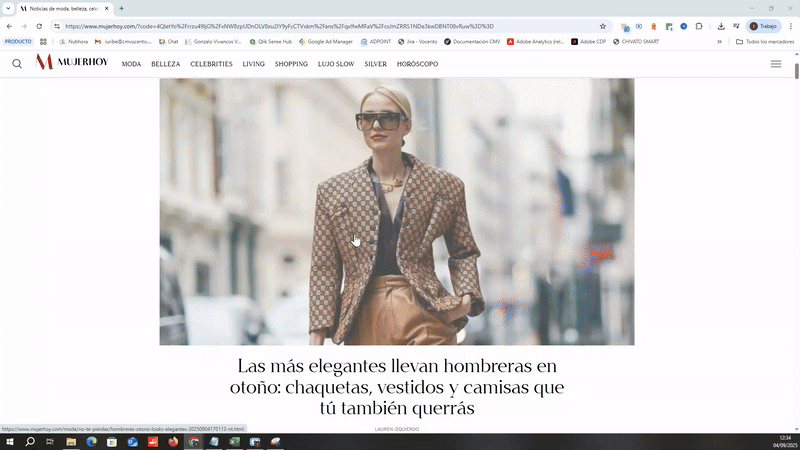Image resolution: width=800 pixels, height=450 pixels.
Task: Click the blazer article hero image
Action: (397, 211)
